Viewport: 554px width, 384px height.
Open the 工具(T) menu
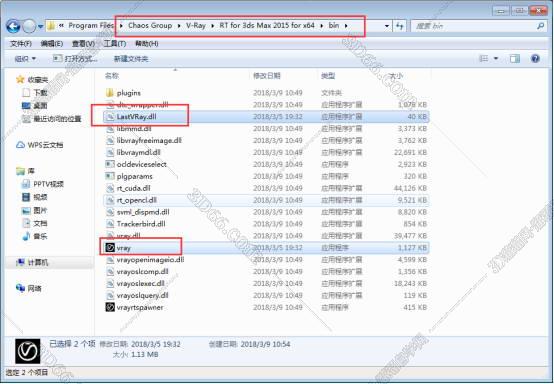[115, 43]
